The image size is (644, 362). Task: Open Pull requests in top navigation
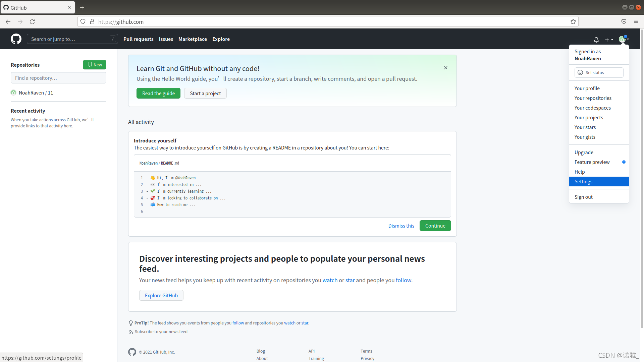pos(138,39)
